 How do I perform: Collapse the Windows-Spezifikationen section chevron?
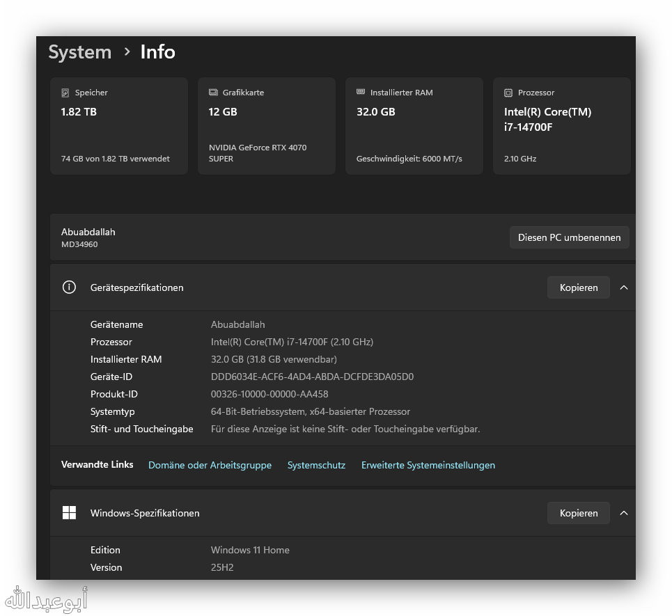coord(624,513)
